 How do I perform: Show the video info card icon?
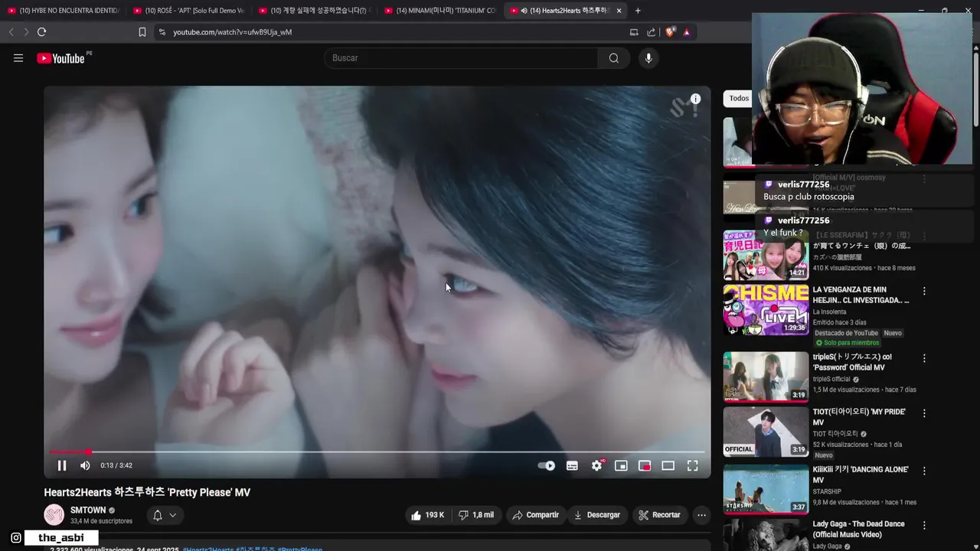click(695, 99)
